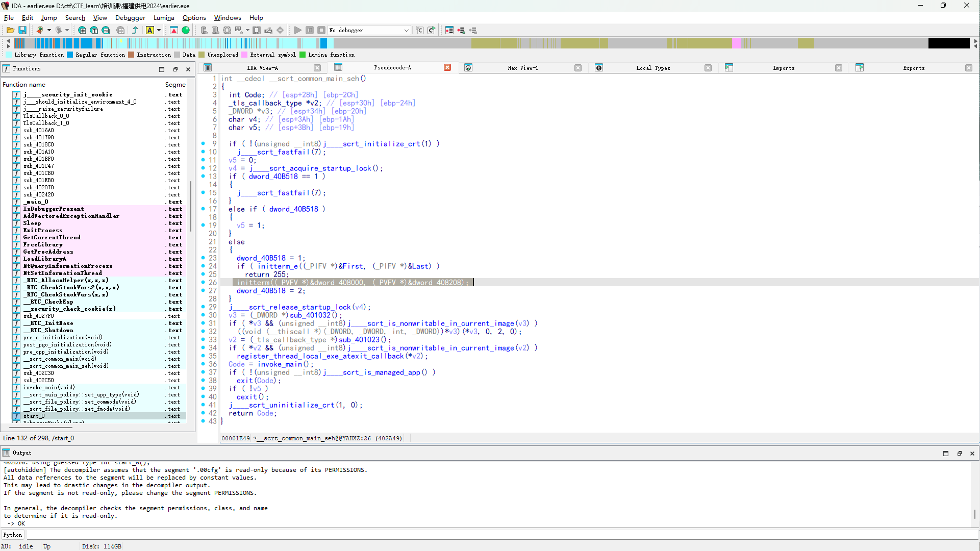The image size is (980, 551).
Task: Close the Pseudocode-A tab
Action: (x=447, y=68)
